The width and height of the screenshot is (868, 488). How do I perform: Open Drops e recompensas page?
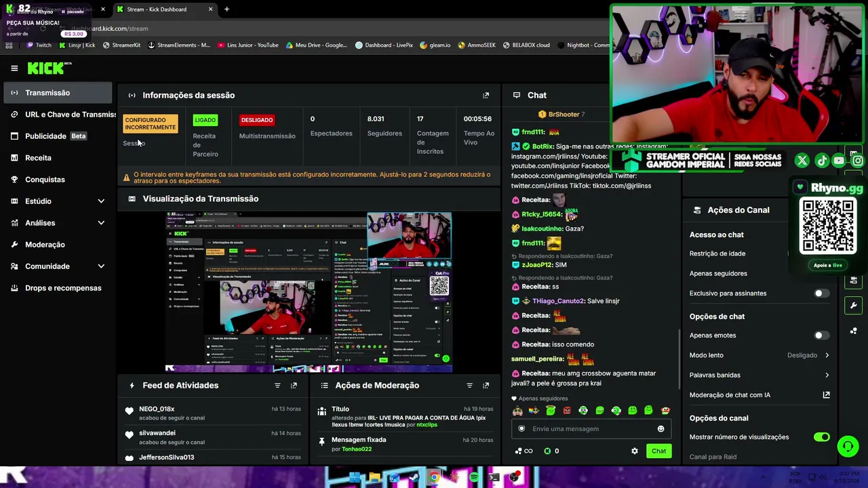coord(58,288)
